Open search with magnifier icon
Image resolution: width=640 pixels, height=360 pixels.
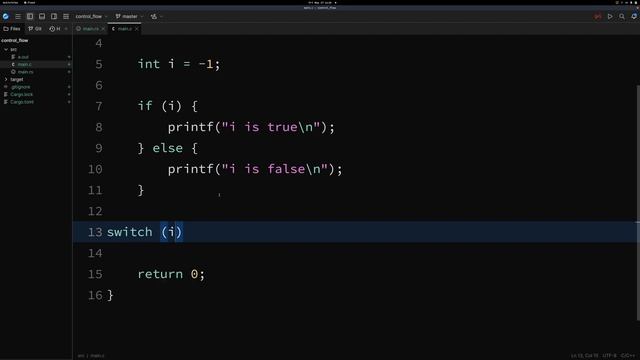pos(622,16)
